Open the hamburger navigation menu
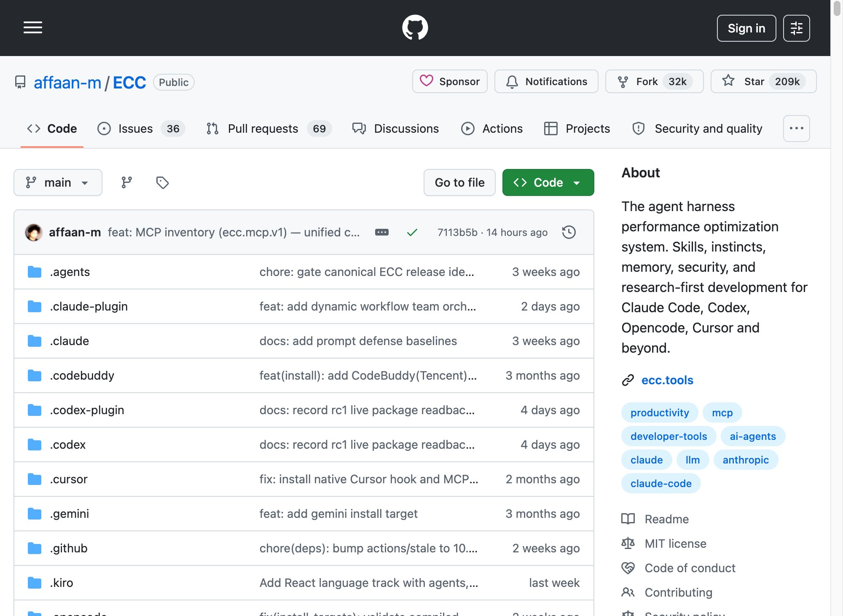Viewport: 843px width, 616px height. (33, 28)
